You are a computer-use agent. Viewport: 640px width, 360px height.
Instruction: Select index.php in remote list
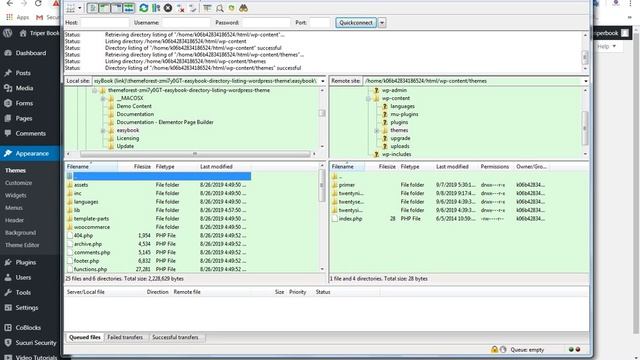[x=350, y=219]
